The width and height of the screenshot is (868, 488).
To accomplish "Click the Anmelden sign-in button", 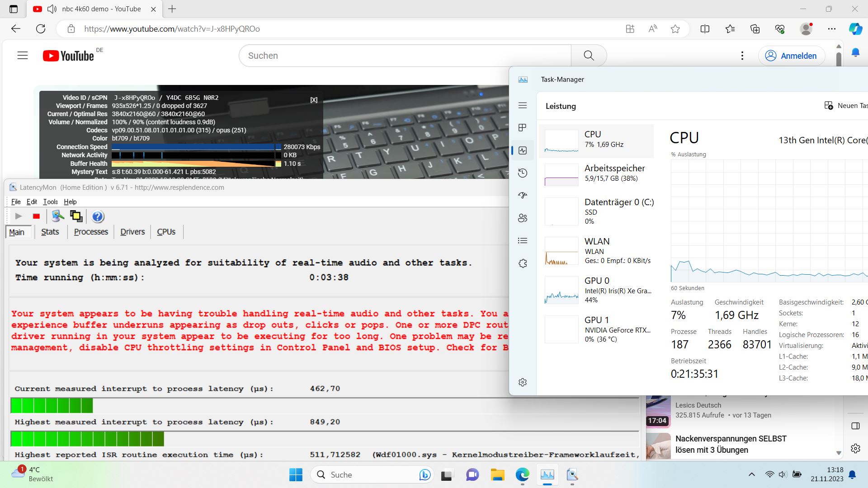I will point(791,56).
